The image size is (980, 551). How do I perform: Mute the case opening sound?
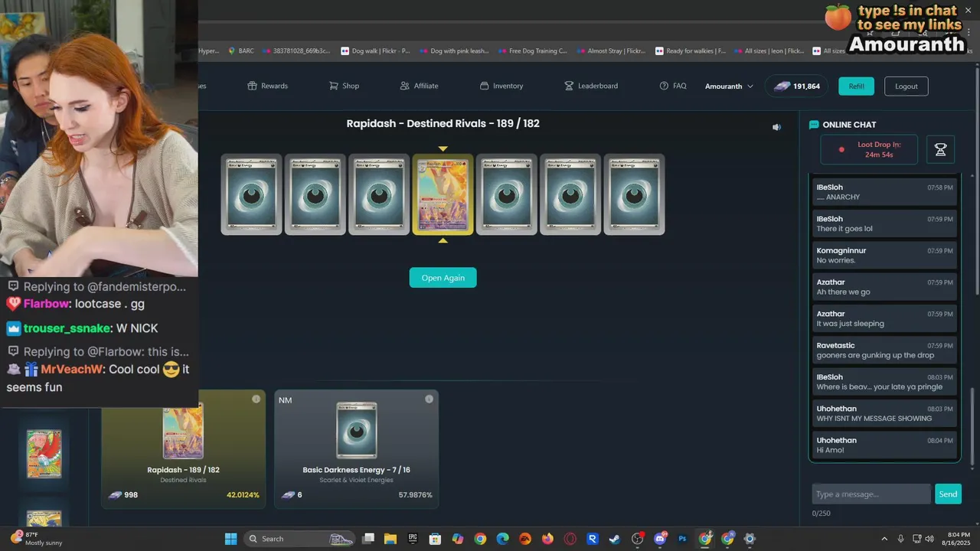click(776, 127)
